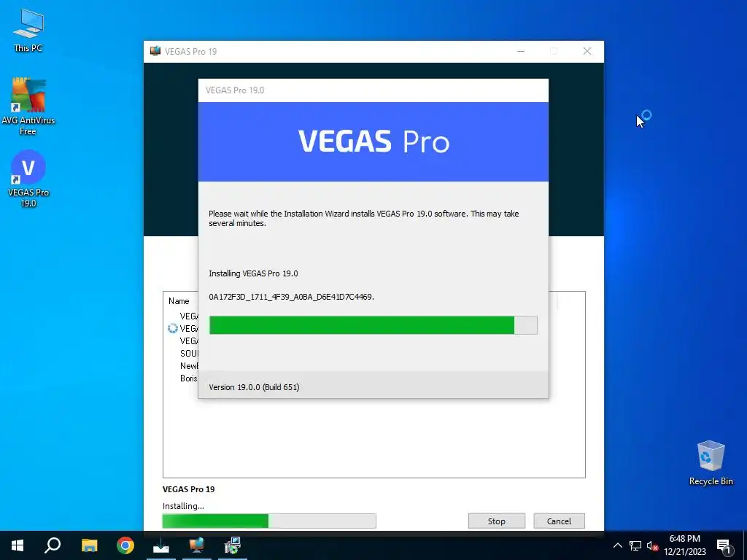This screenshot has width=747, height=560.
Task: Click the Stop button
Action: [496, 521]
